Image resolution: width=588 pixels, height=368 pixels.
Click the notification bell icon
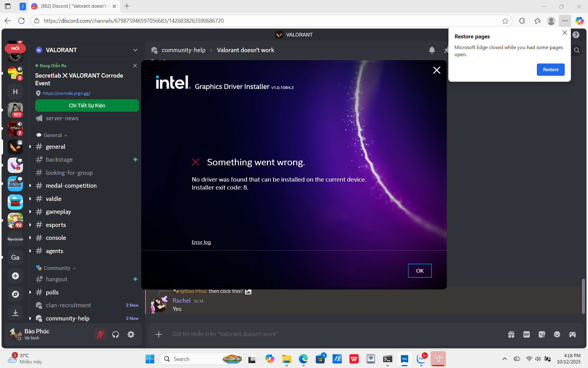(432, 50)
